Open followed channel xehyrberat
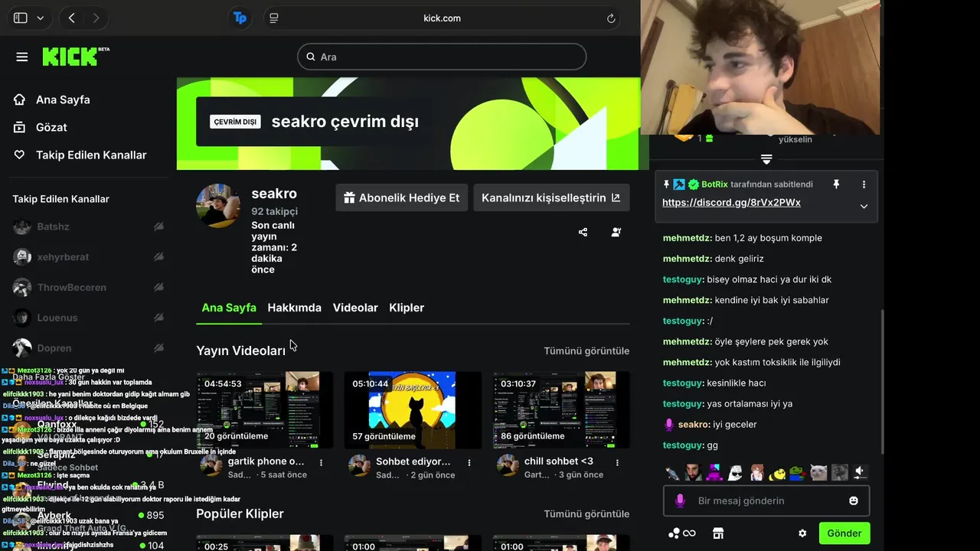Viewport: 980px width, 551px height. (63, 257)
